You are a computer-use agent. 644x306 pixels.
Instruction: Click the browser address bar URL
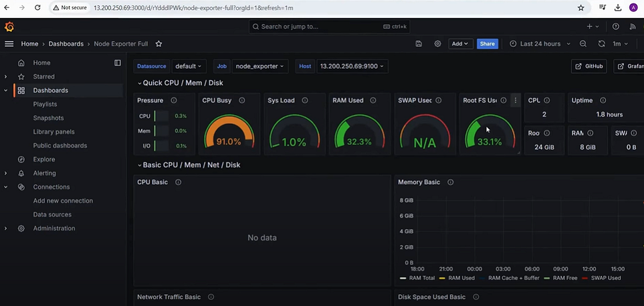tap(193, 8)
